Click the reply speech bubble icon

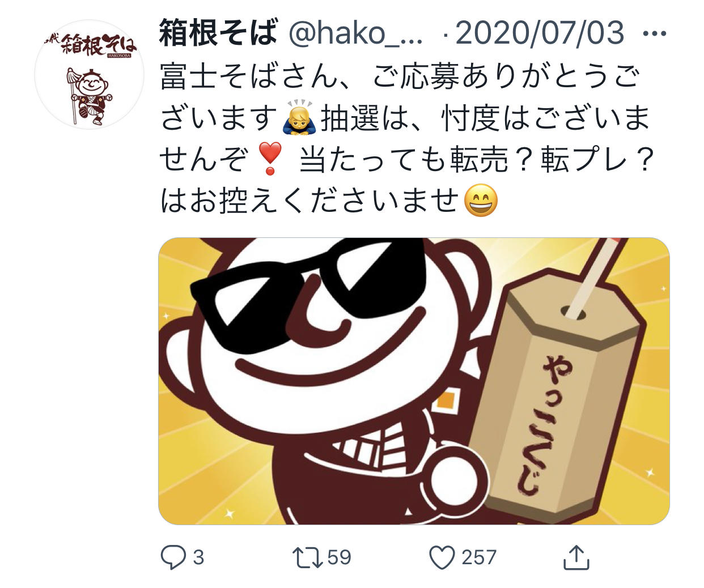click(173, 557)
